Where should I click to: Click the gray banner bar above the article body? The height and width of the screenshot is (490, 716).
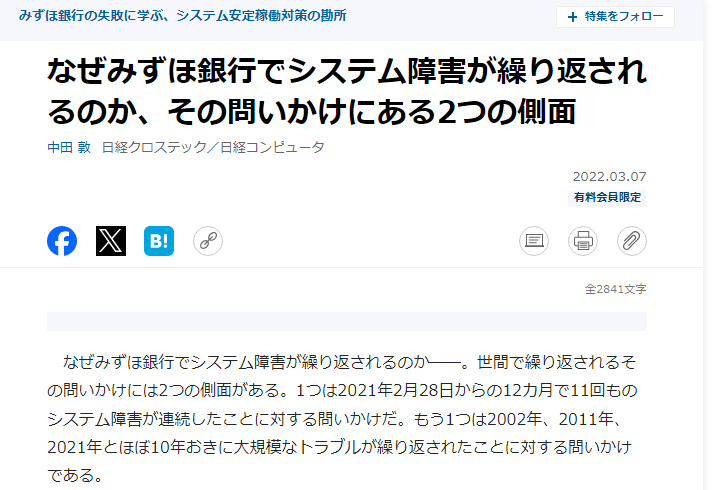pyautogui.click(x=347, y=321)
